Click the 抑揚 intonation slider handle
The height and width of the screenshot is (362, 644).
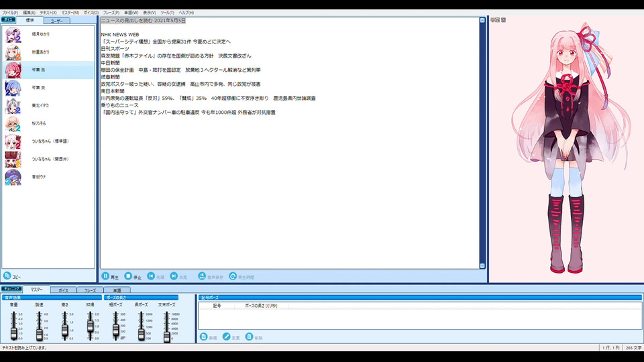90,326
